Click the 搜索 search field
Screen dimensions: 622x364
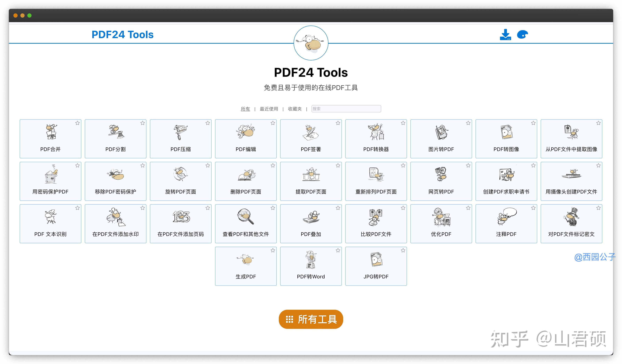pyautogui.click(x=346, y=109)
